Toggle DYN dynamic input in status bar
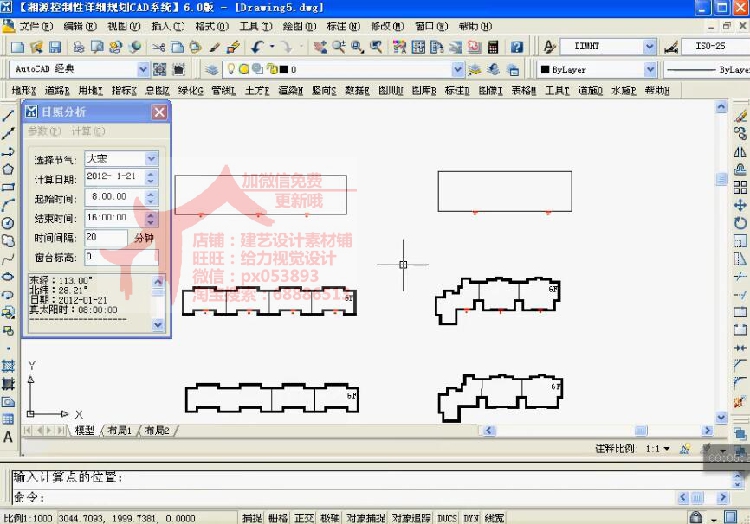Image resolution: width=750 pixels, height=524 pixels. pyautogui.click(x=471, y=518)
